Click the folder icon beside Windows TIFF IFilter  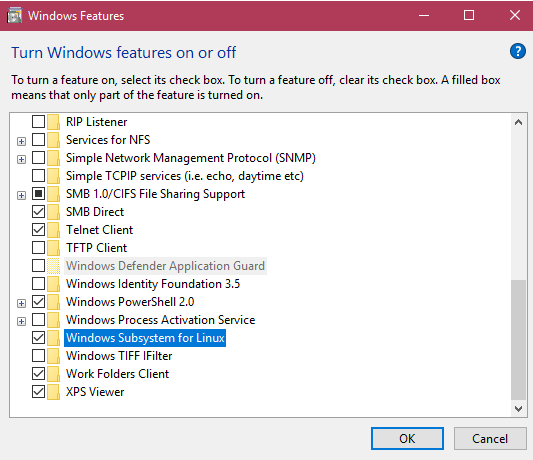pyautogui.click(x=53, y=356)
